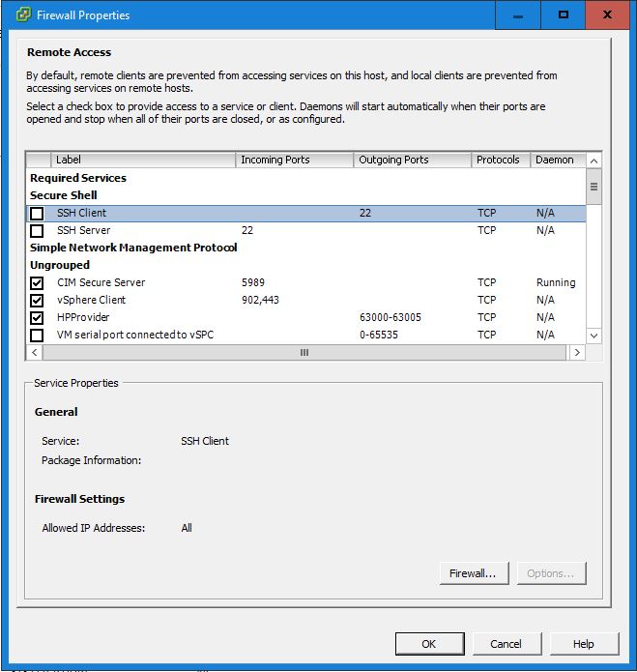Screen dimensions: 637x672
Task: Click the Allowed IP Addresses value All
Action: point(187,528)
